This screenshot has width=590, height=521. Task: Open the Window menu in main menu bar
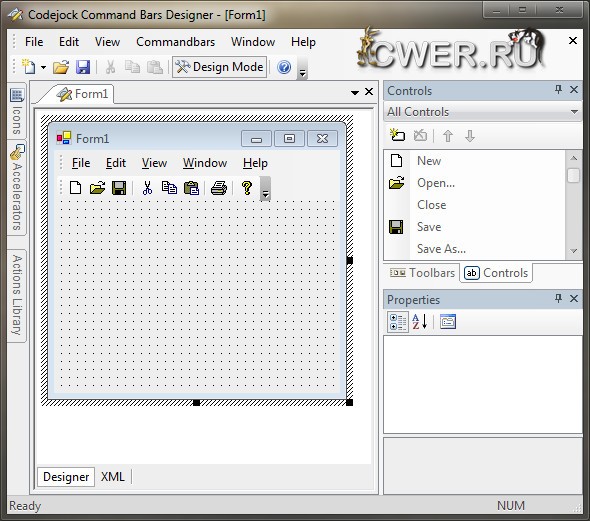253,42
